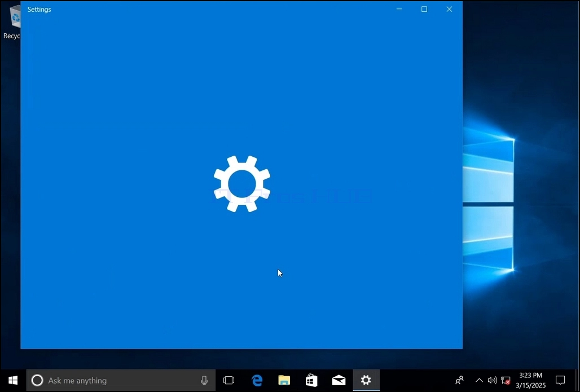Image resolution: width=580 pixels, height=392 pixels.
Task: Open the Mail app from the taskbar
Action: pos(339,380)
